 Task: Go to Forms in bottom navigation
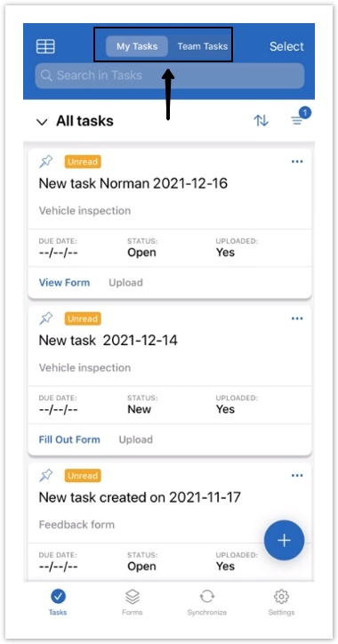(x=133, y=602)
